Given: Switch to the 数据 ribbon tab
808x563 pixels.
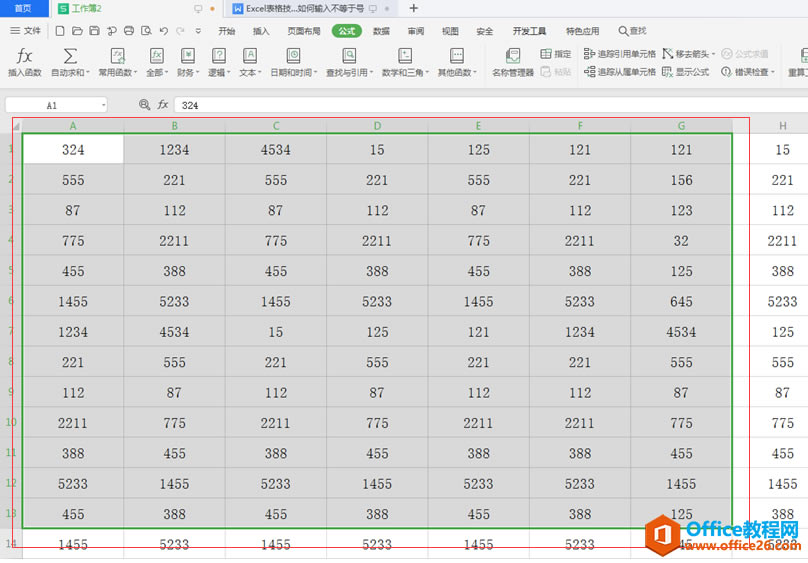Looking at the screenshot, I should coord(381,31).
